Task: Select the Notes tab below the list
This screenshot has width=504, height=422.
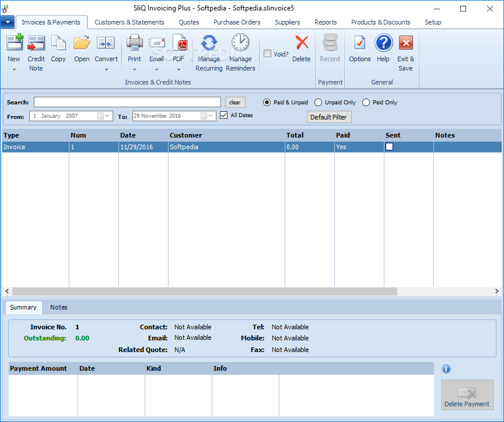Action: click(58, 307)
